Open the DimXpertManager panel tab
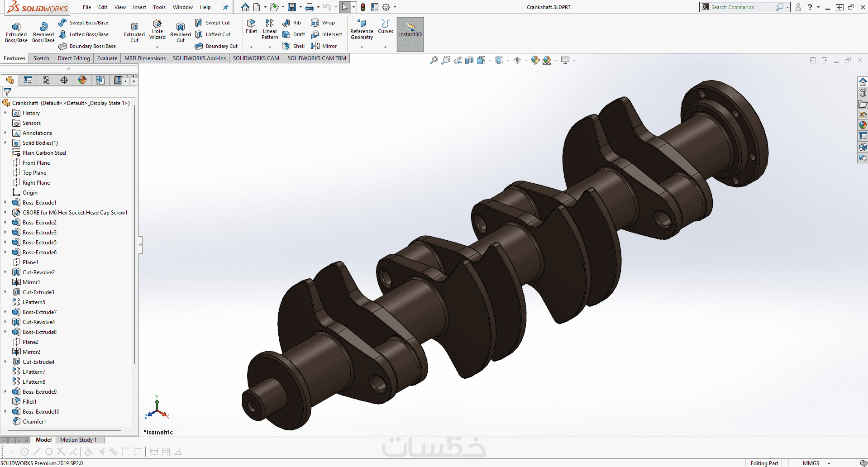 point(64,80)
